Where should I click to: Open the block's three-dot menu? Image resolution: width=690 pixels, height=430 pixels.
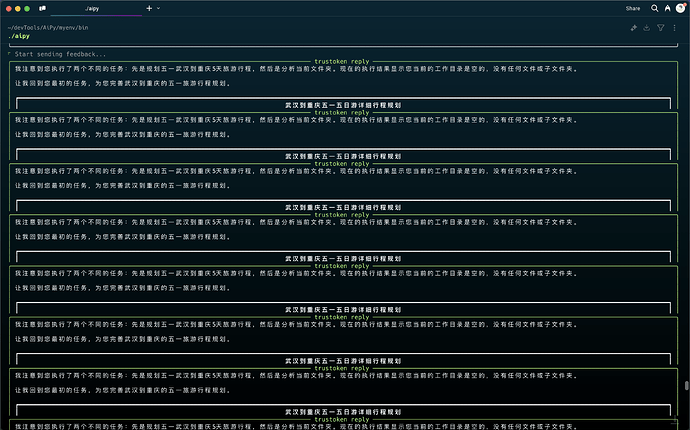[674, 28]
